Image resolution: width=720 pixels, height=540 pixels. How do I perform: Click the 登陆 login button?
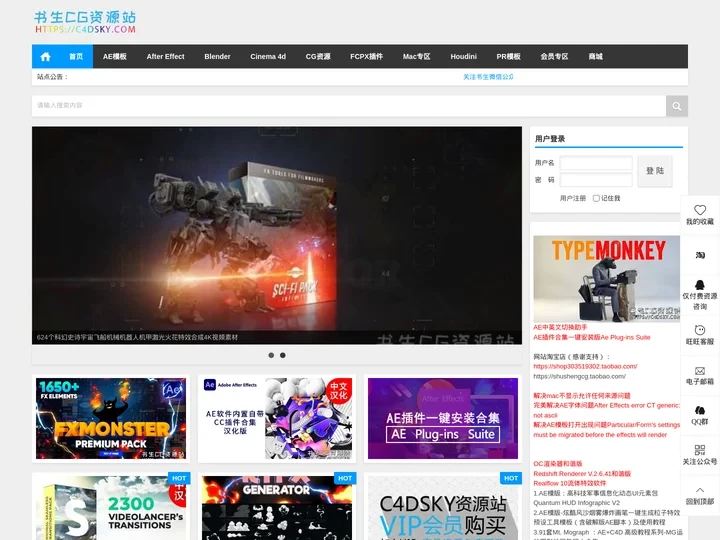tap(655, 171)
